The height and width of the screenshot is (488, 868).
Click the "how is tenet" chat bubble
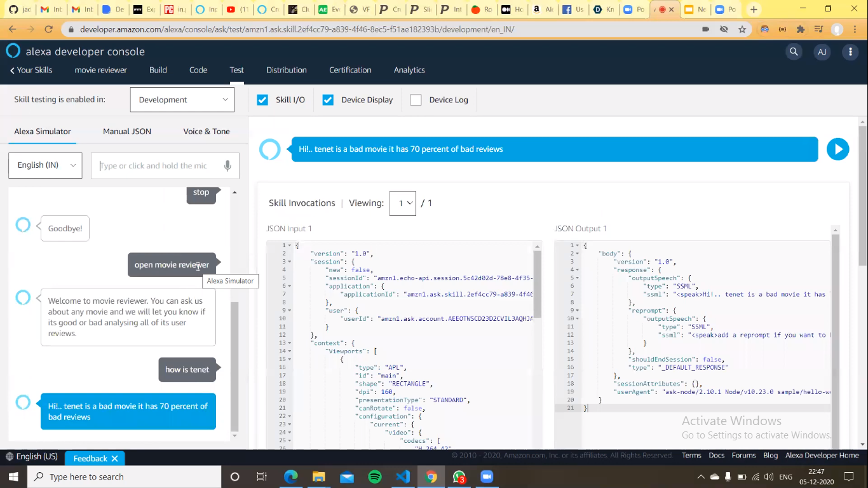(x=187, y=369)
